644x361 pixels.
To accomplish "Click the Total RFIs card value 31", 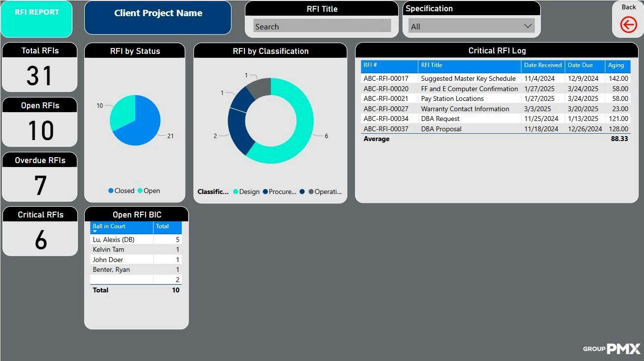I will tap(40, 76).
